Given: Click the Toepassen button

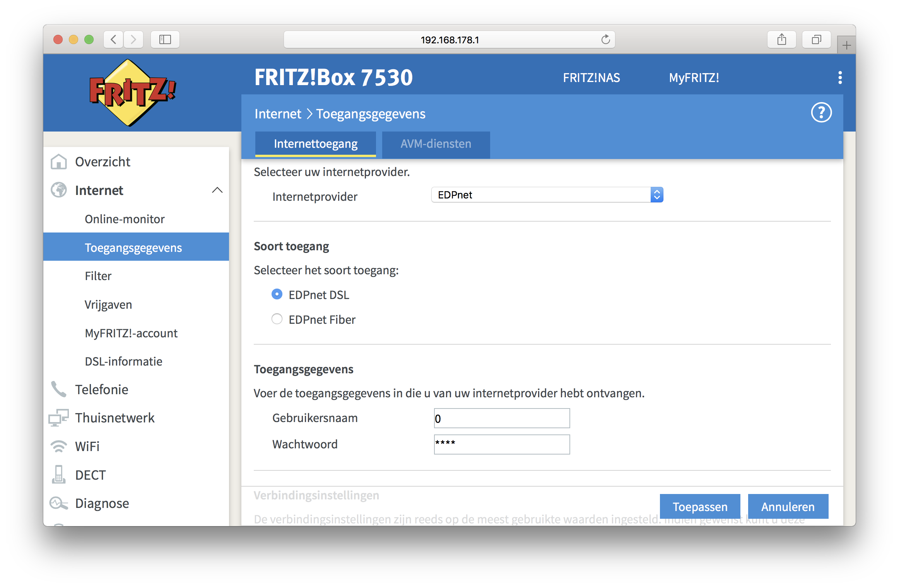Looking at the screenshot, I should (x=700, y=506).
